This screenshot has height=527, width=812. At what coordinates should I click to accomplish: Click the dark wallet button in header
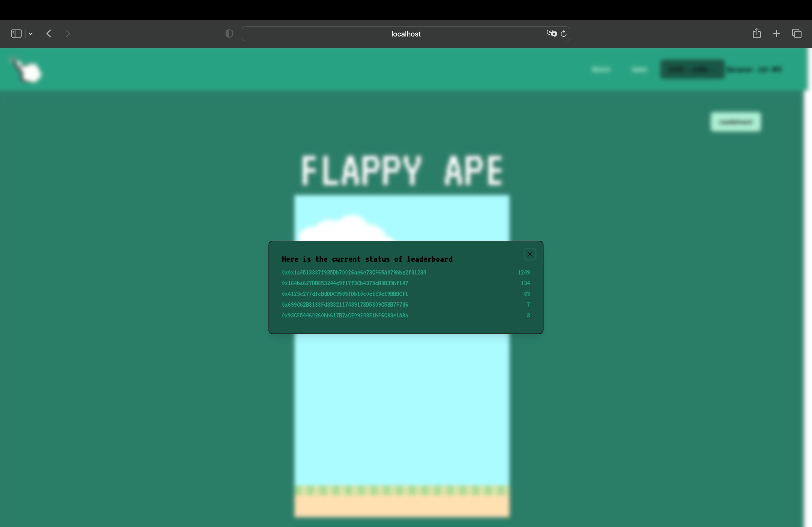coord(692,69)
